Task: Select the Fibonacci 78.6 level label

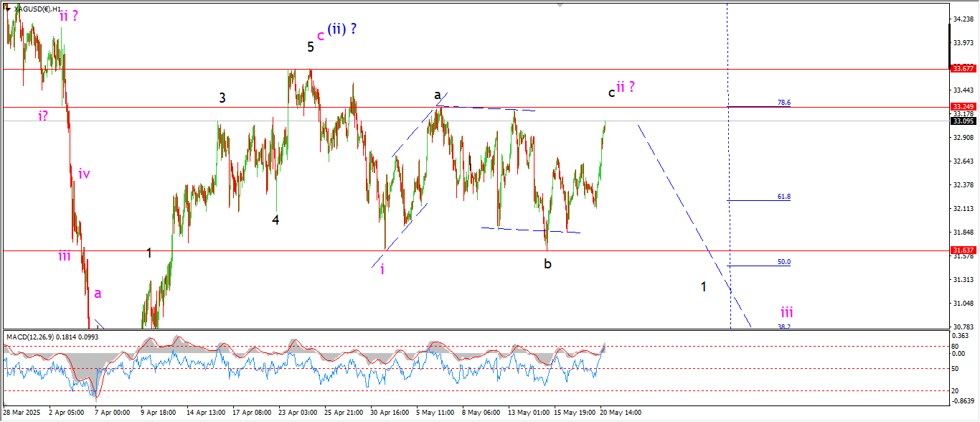Action: coord(783,103)
